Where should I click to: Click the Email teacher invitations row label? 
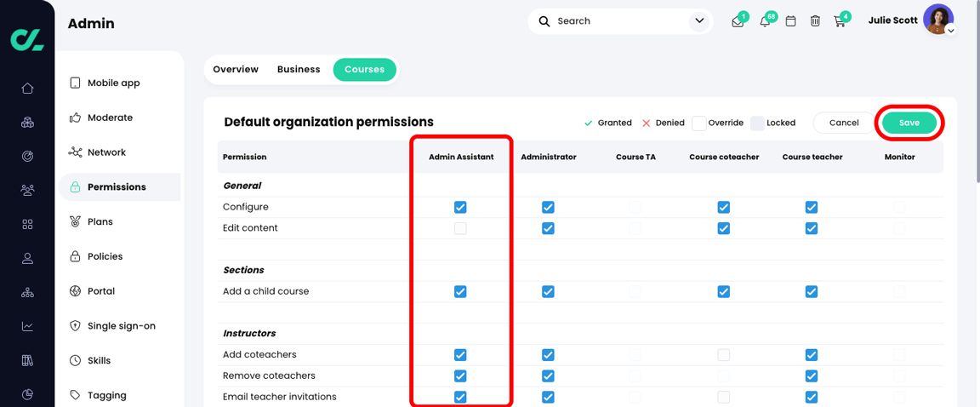pyautogui.click(x=279, y=397)
